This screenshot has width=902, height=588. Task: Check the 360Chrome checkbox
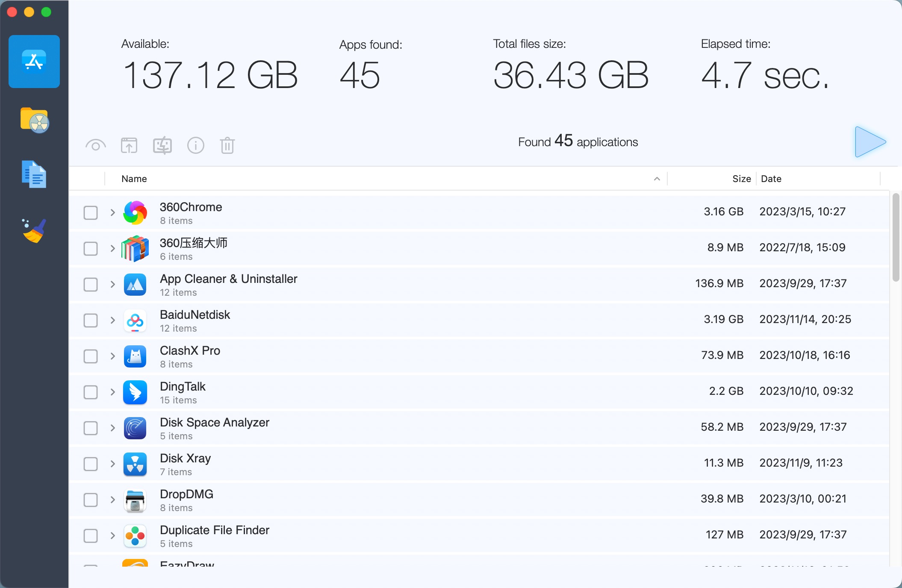(91, 213)
